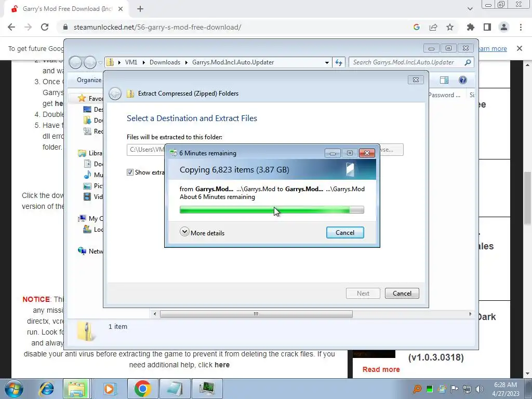The width and height of the screenshot is (532, 399).
Task: Click Password column header in Explorer
Action: [444, 95]
